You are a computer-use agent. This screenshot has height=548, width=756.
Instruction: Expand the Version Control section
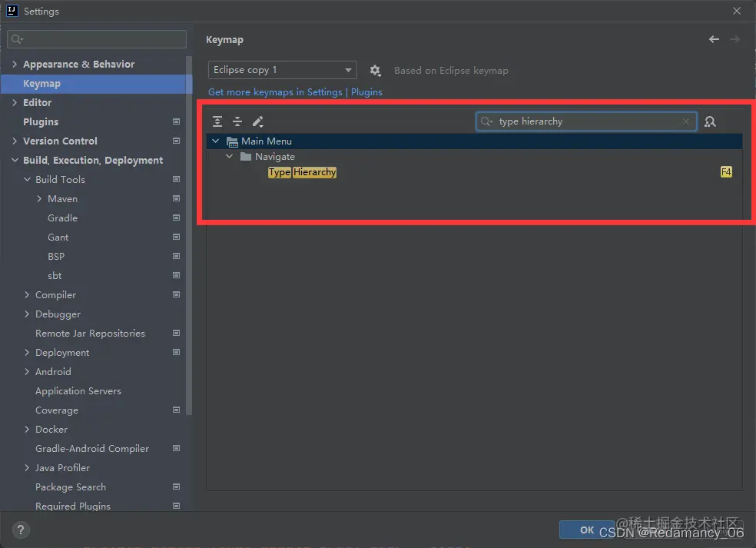coord(15,141)
